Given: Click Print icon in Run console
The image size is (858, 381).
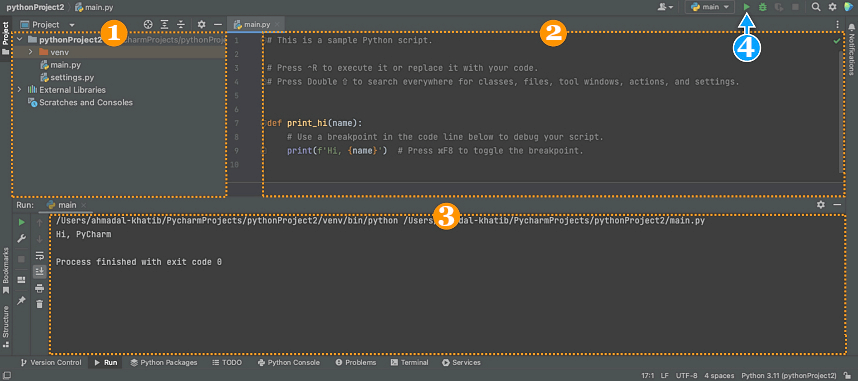Looking at the screenshot, I should pos(39,288).
